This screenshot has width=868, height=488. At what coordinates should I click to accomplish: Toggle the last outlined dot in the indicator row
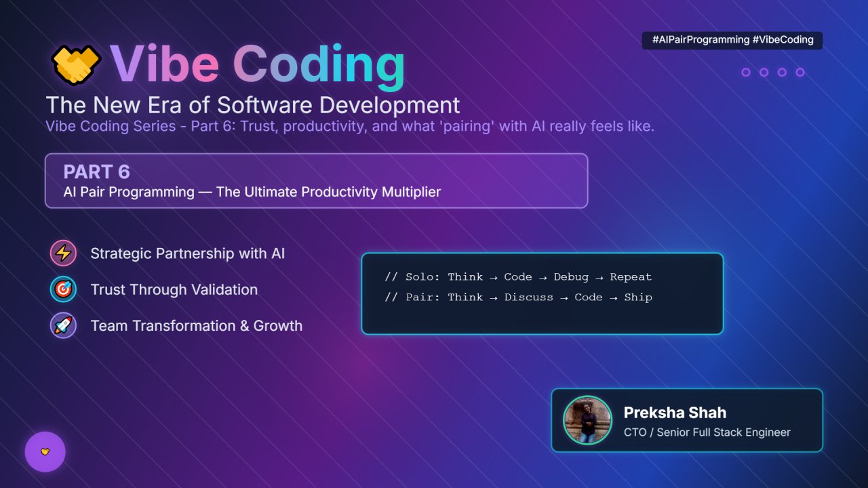[802, 71]
